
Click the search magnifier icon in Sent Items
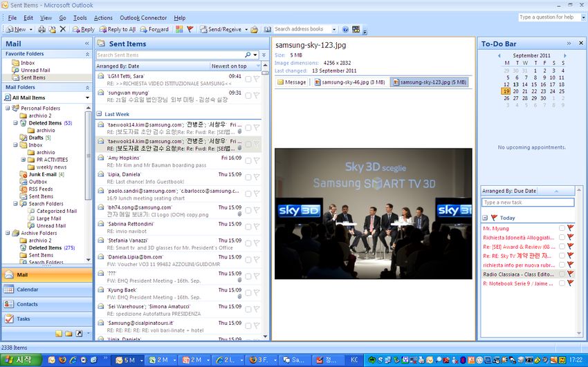click(x=248, y=55)
